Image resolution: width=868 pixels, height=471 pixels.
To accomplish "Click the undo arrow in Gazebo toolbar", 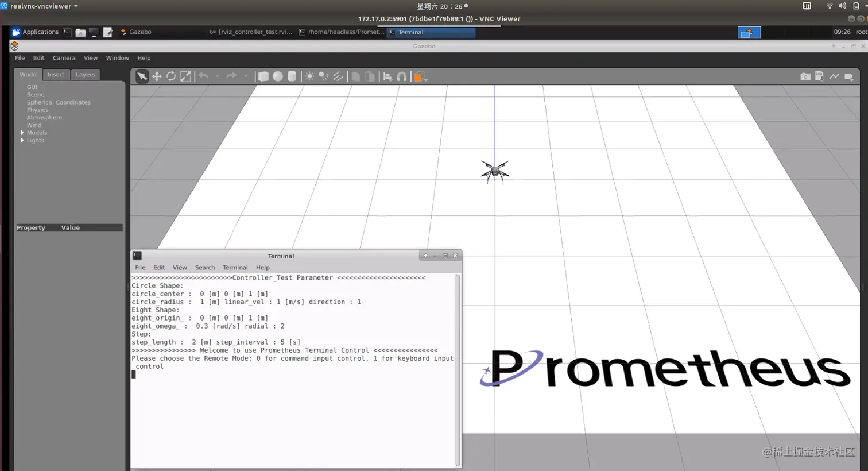I will pyautogui.click(x=203, y=76).
